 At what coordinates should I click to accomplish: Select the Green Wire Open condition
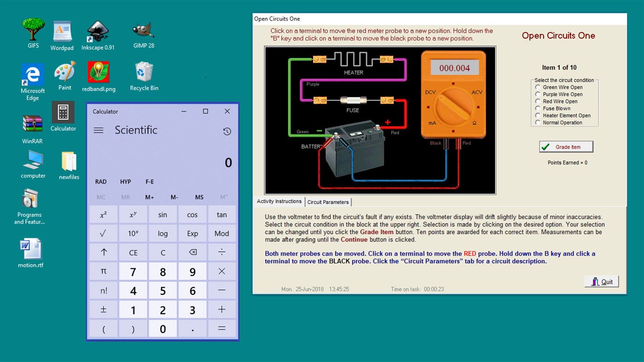(x=538, y=87)
